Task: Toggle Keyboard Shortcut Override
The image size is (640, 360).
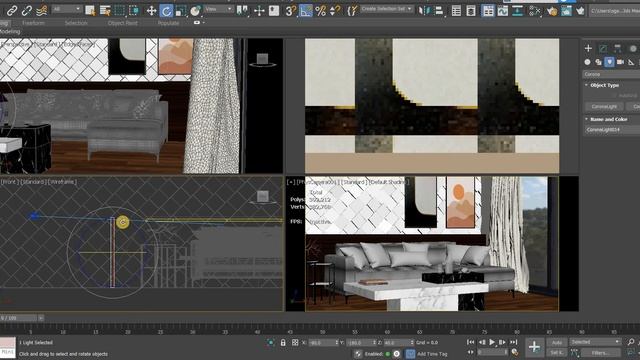Action: 274,10
